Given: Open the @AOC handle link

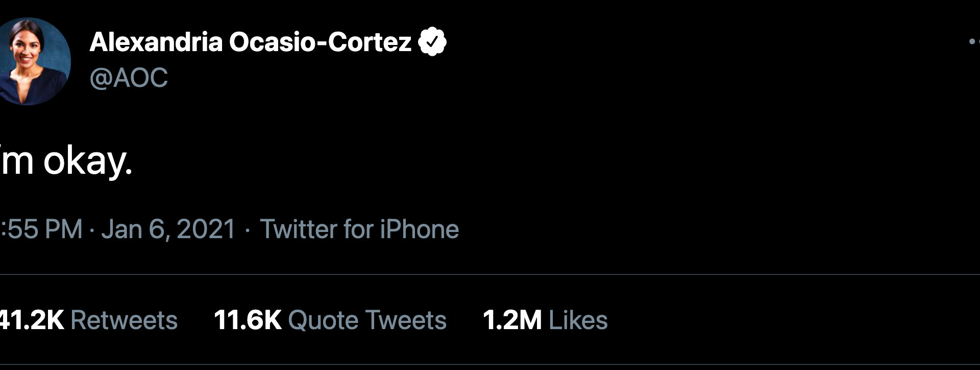Looking at the screenshot, I should tap(129, 78).
